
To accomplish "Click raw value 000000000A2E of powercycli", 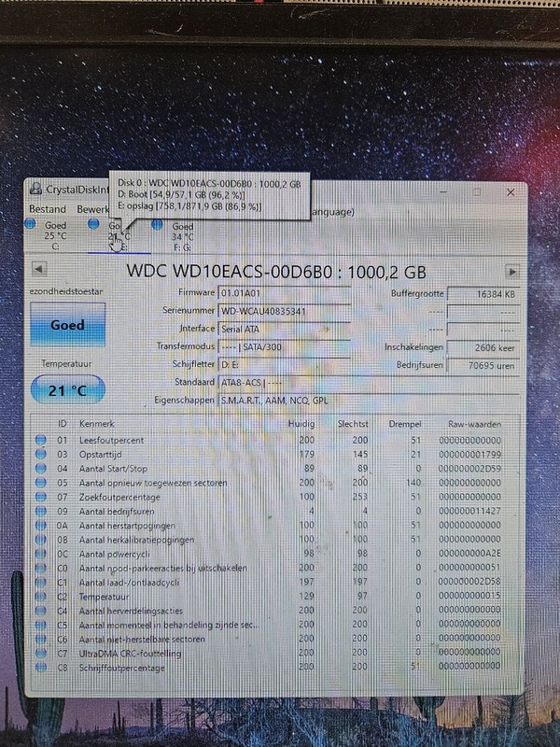I will click(469, 554).
